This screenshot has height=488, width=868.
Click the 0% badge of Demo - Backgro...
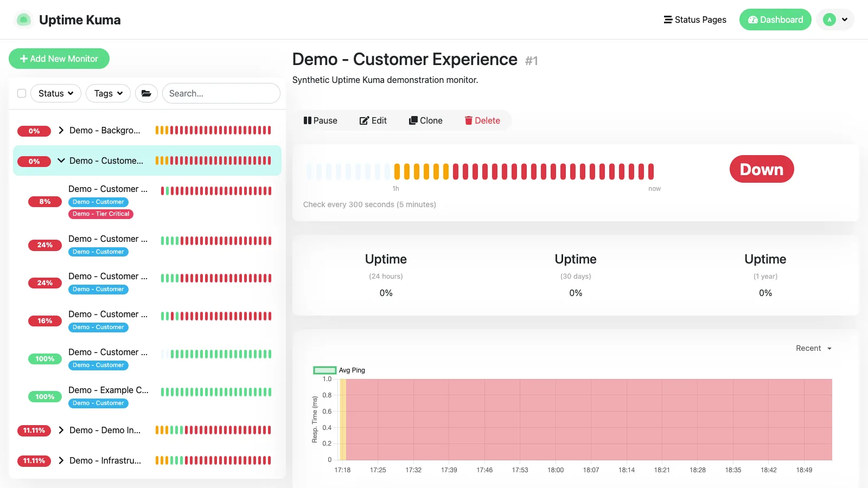click(34, 131)
